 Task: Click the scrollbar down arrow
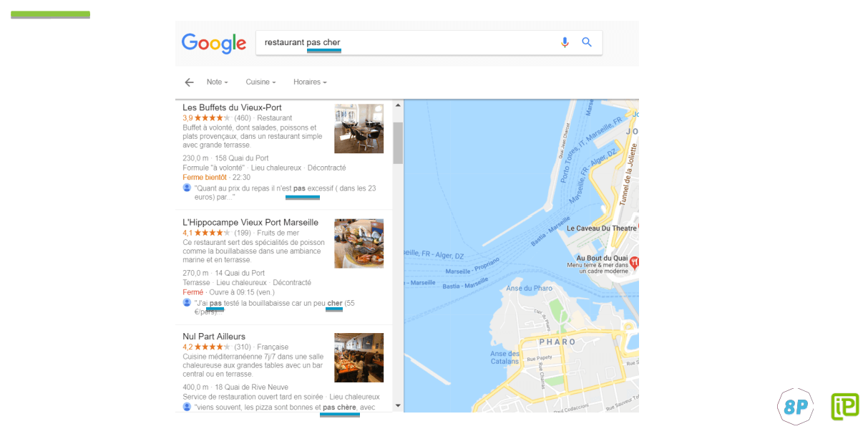[398, 406]
